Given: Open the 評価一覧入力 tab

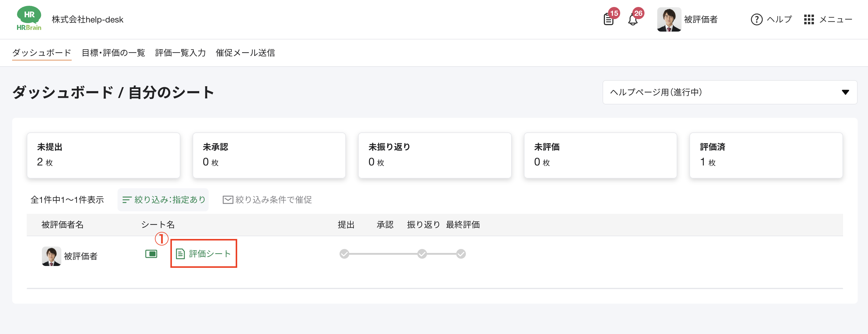Looking at the screenshot, I should 180,53.
